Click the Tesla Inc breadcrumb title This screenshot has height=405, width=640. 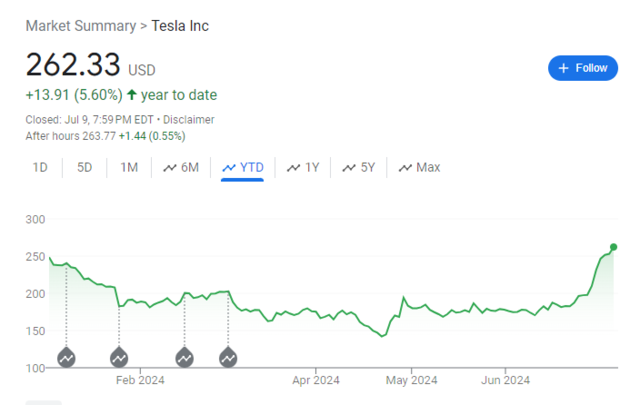point(181,25)
